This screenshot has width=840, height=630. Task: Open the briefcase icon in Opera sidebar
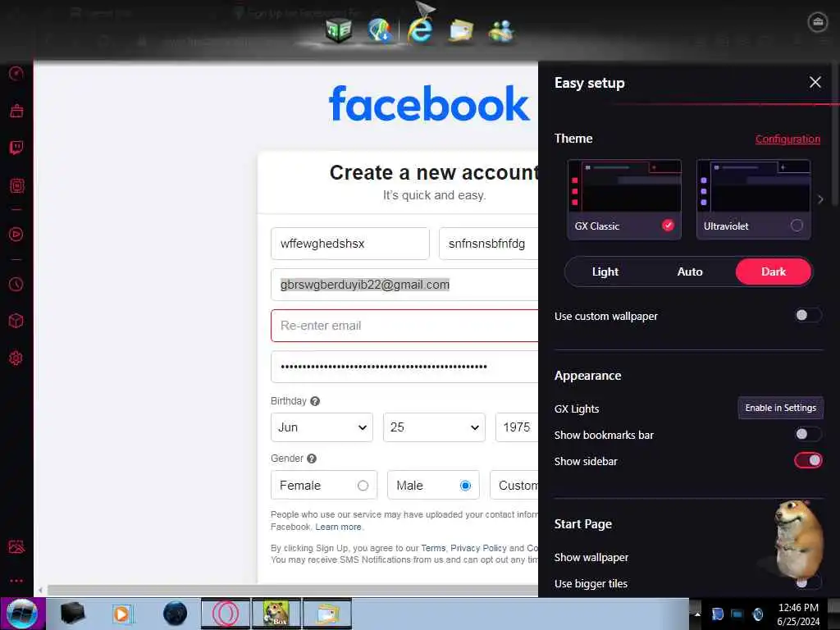tap(16, 111)
